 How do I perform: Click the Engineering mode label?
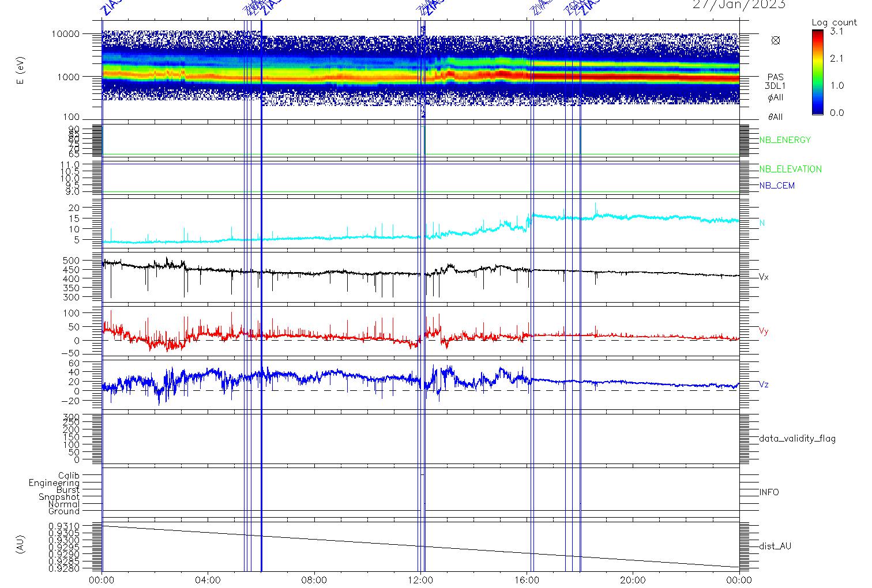(54, 483)
